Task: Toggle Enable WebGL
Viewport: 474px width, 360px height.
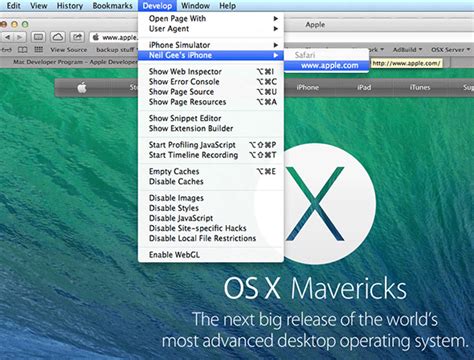Action: pyautogui.click(x=211, y=255)
